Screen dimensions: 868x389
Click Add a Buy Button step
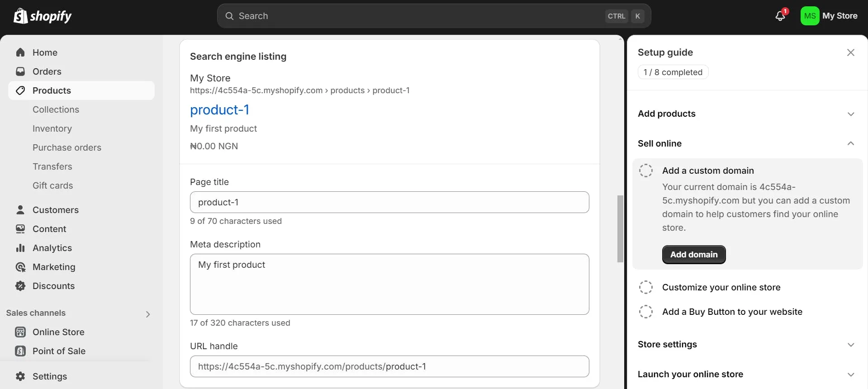732,312
